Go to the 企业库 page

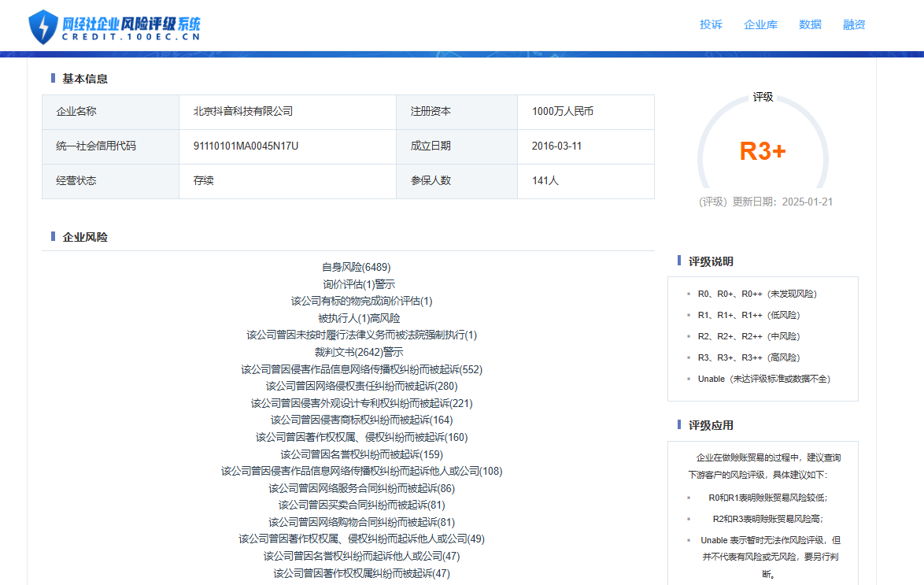pyautogui.click(x=760, y=24)
